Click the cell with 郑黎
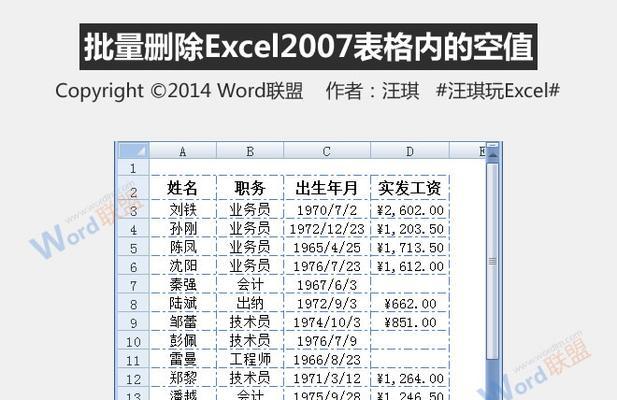This screenshot has height=400, width=617. coord(183,378)
